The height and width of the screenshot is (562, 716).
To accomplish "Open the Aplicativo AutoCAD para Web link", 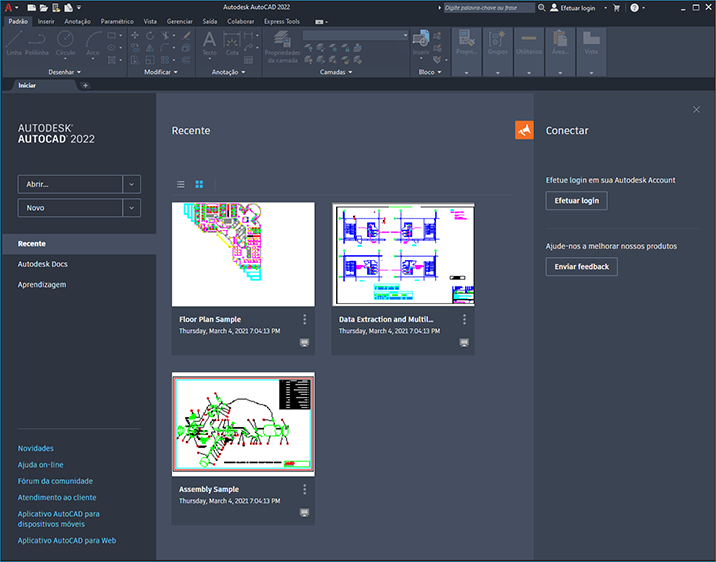I will (x=67, y=541).
